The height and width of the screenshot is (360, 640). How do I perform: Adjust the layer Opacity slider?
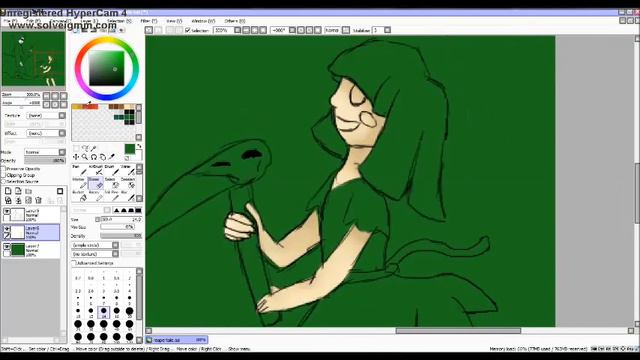(x=44, y=160)
